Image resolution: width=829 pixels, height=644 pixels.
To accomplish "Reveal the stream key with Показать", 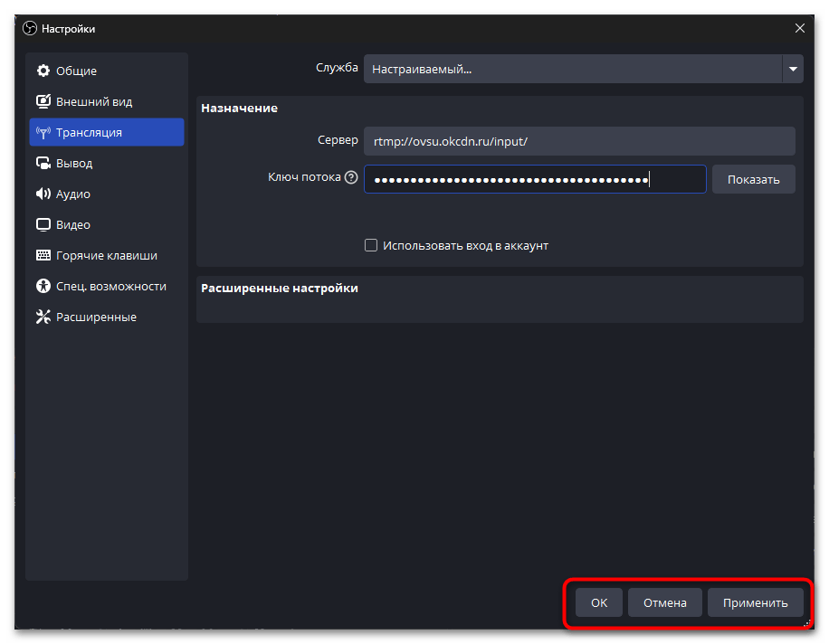I will 753,179.
